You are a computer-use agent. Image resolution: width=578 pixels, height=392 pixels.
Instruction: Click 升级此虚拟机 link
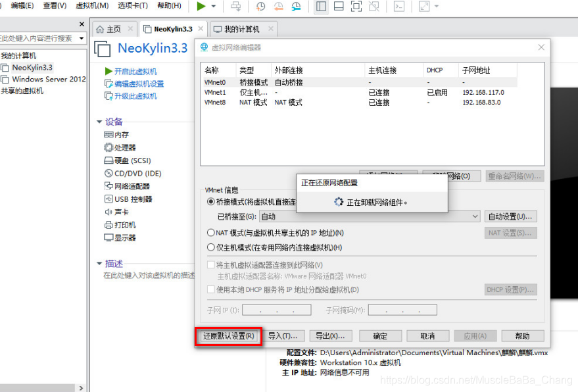click(x=135, y=96)
